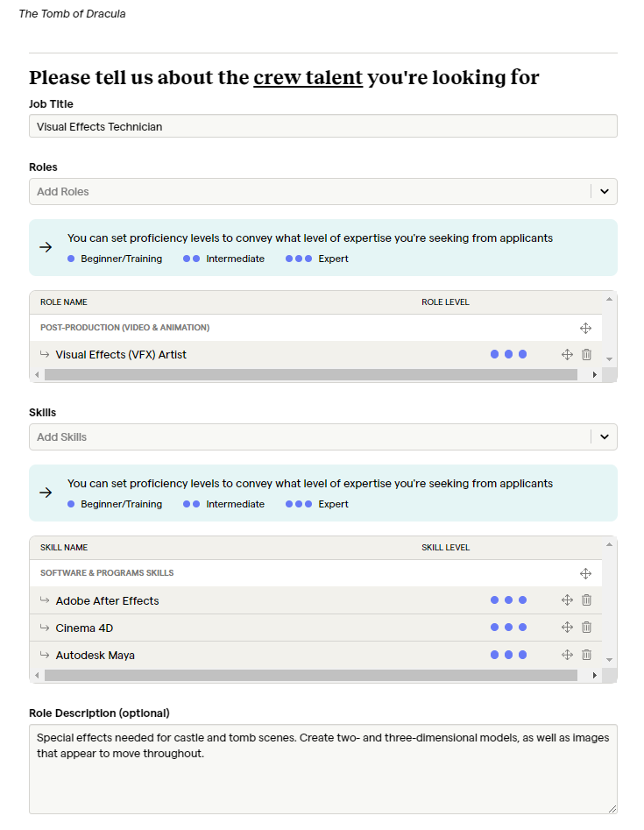Screen dimensions: 644x830
Task: Select the Cinema 4D row text
Action: [84, 628]
